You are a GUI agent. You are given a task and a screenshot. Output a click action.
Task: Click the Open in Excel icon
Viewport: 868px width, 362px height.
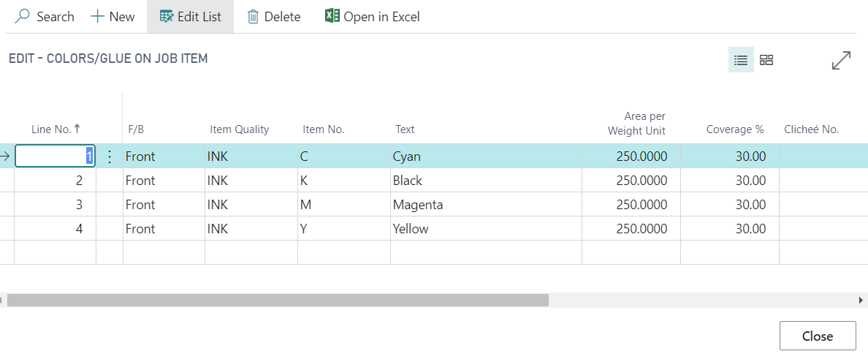coord(332,17)
